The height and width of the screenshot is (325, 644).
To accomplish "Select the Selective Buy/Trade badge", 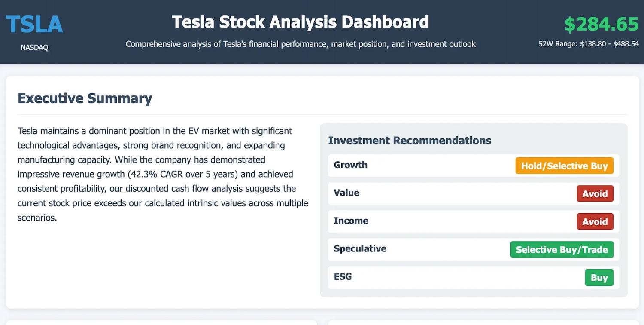I will (562, 250).
